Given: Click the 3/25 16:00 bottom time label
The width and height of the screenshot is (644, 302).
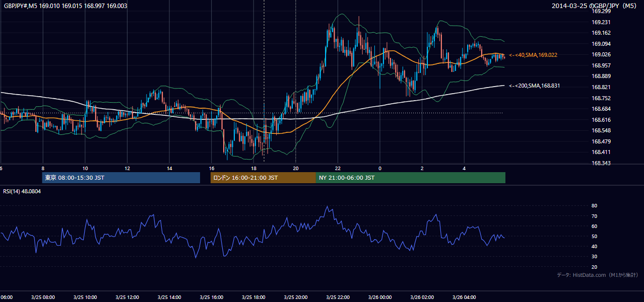Looking at the screenshot, I should point(211,297).
